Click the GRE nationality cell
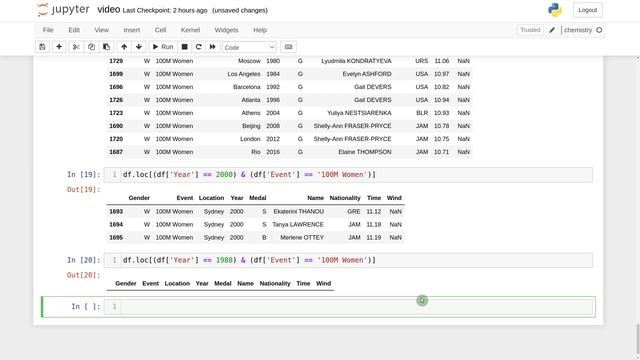This screenshot has width=640, height=360. click(354, 211)
